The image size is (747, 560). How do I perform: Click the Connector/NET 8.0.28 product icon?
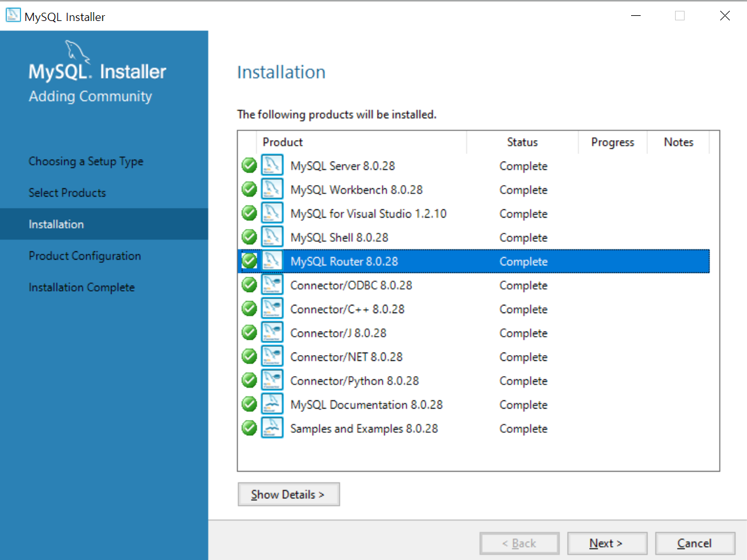click(x=272, y=356)
